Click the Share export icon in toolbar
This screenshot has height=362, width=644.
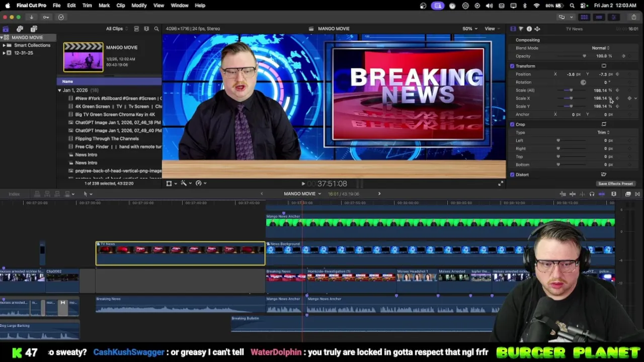point(633,17)
